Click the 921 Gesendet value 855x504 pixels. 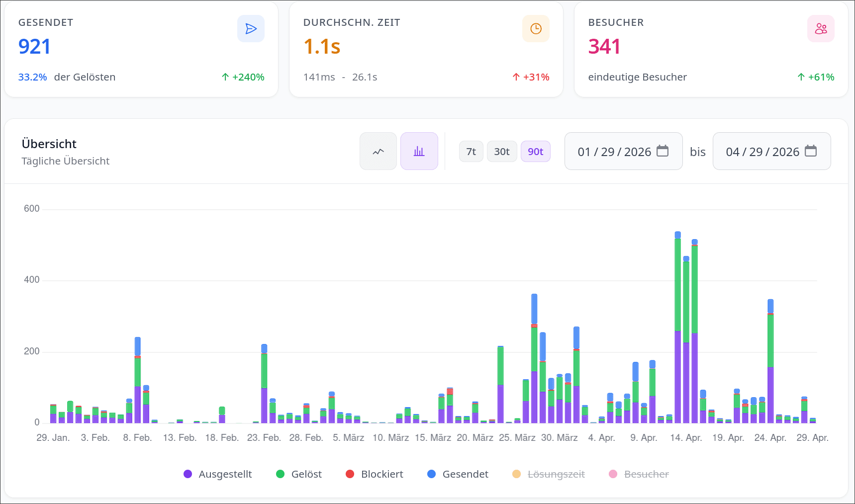click(x=34, y=47)
